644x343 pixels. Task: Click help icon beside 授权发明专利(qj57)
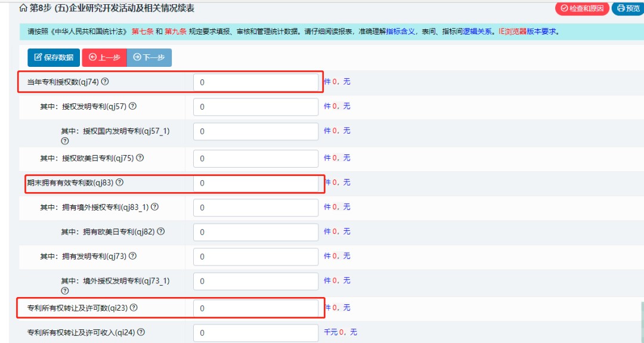pyautogui.click(x=132, y=106)
